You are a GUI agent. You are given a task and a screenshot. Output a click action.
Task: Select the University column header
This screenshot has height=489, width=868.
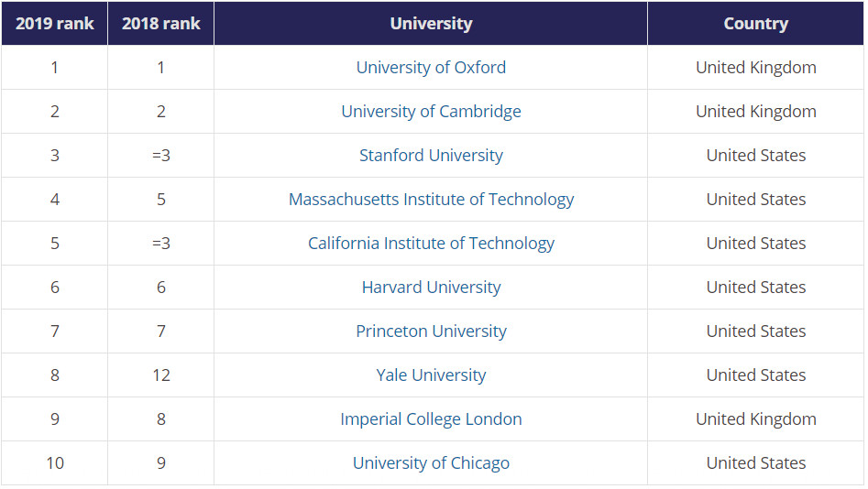click(x=431, y=24)
